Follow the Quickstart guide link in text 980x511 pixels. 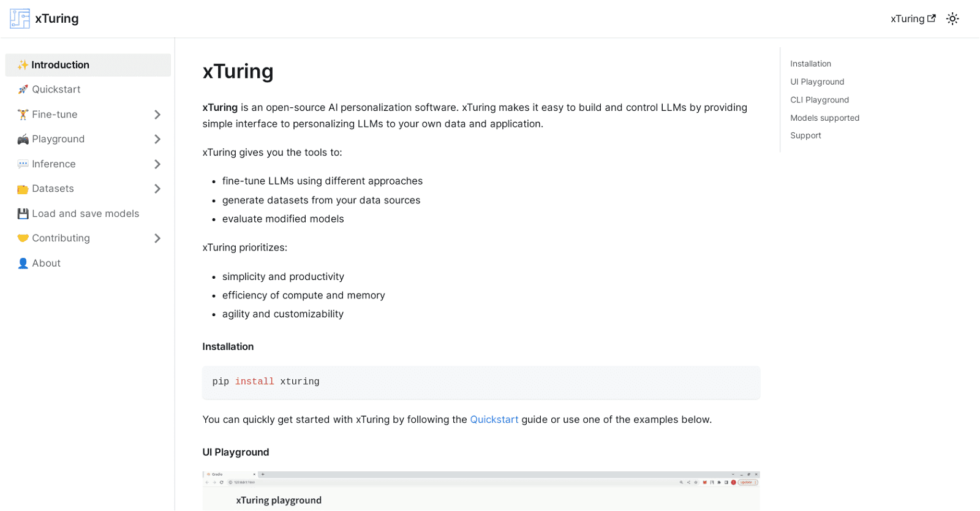[494, 420]
